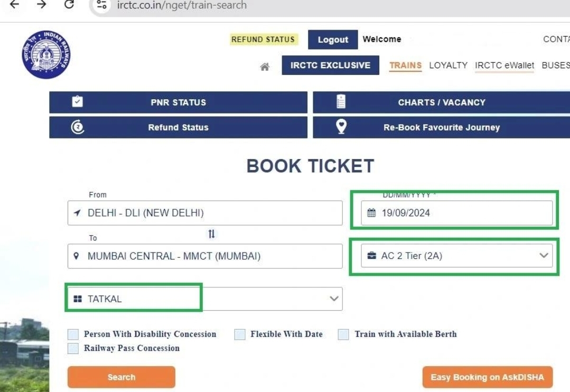Expand the AC 2 Tier class dropdown
This screenshot has height=392, width=570.
point(456,256)
